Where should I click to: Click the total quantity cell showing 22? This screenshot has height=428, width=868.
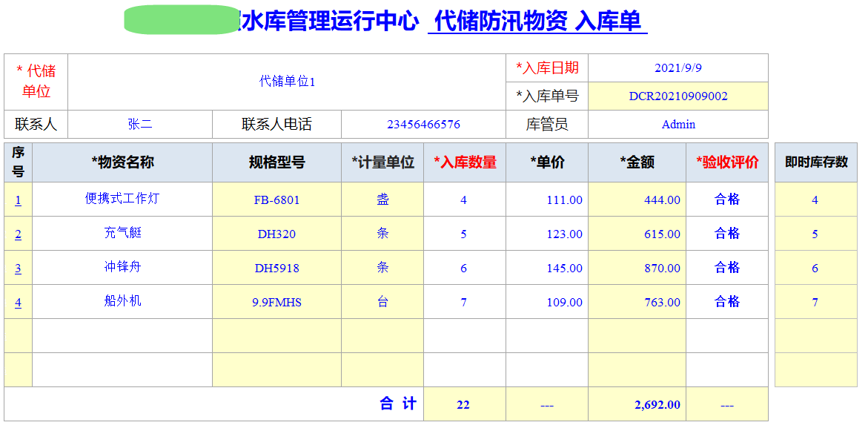tap(464, 404)
